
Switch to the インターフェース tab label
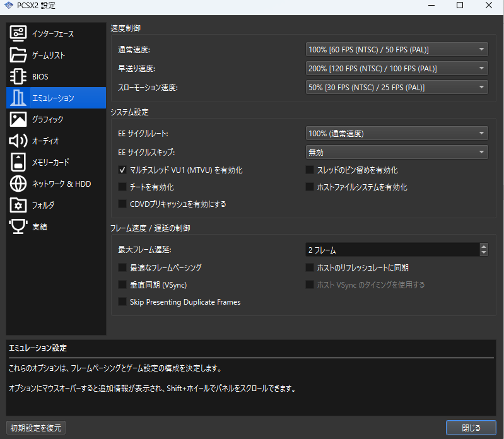coord(53,33)
